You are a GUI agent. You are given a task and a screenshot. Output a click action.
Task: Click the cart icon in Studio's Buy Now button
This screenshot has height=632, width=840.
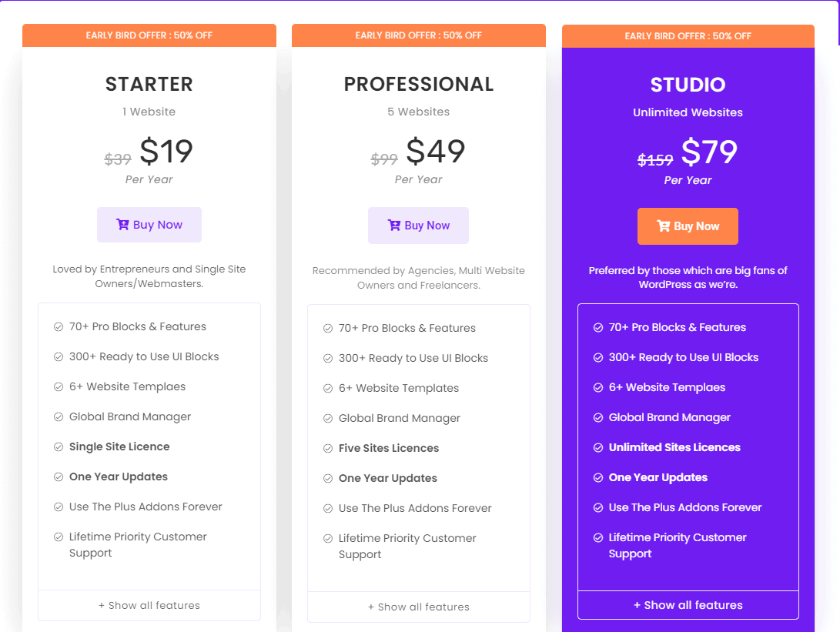coord(662,226)
